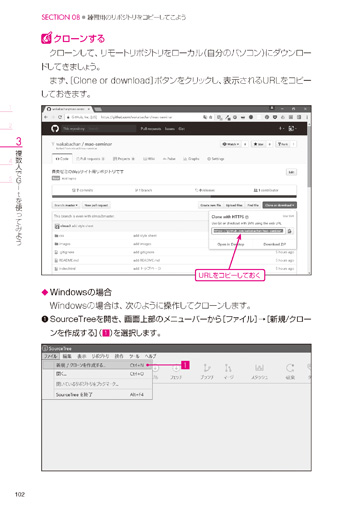
Task: Click the commits count link
Action: point(82,190)
